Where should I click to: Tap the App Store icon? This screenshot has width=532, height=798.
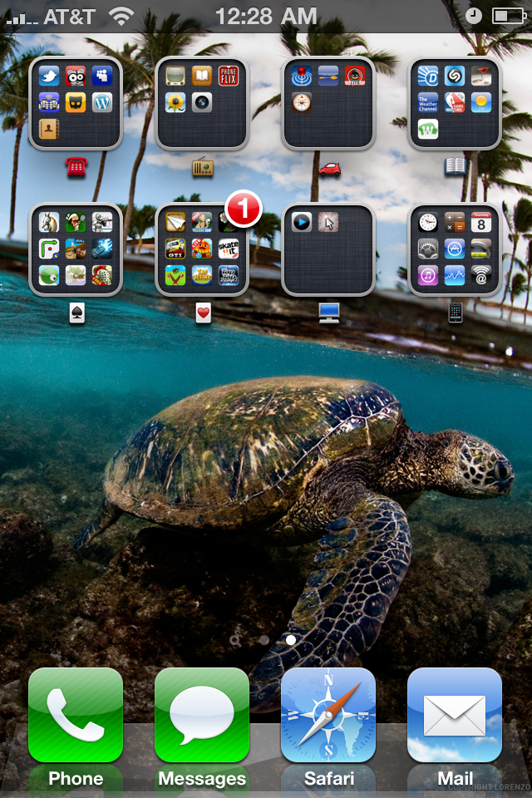point(455,249)
